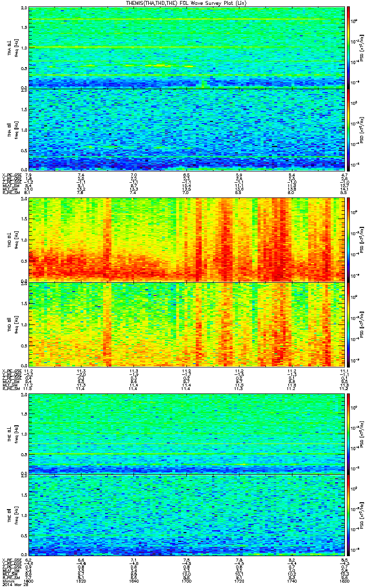The width and height of the screenshot is (368, 588).
Task: Click the 'THA BII freq [Hz]' axis label
Action: point(12,129)
